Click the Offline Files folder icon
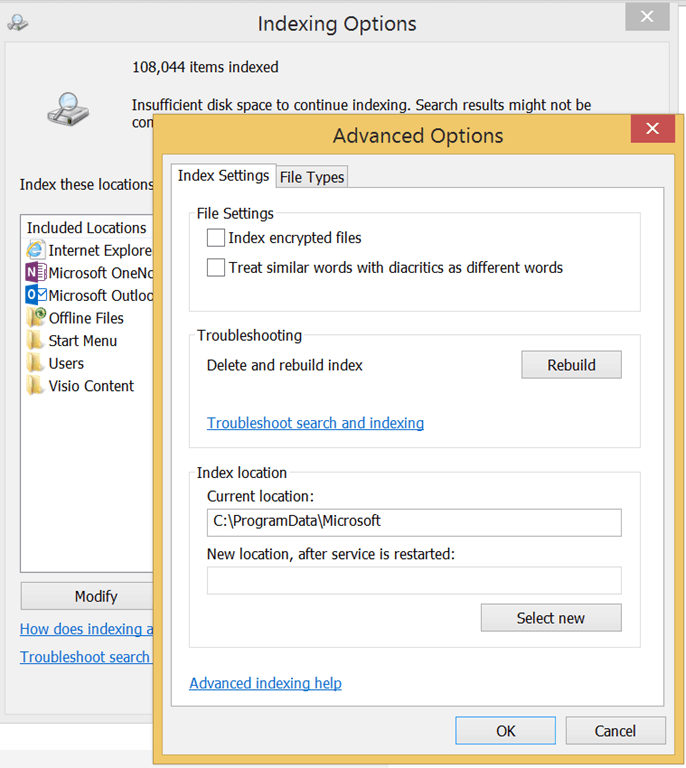686x768 pixels. coord(36,318)
